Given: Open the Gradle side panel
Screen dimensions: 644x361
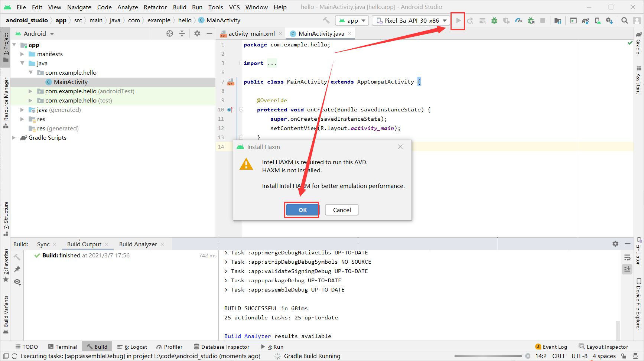Looking at the screenshot, I should (638, 43).
